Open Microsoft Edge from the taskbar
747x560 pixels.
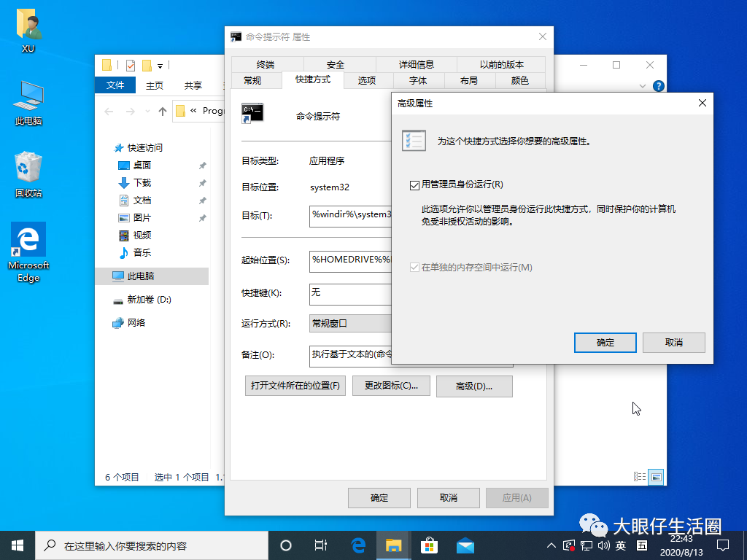click(x=357, y=545)
